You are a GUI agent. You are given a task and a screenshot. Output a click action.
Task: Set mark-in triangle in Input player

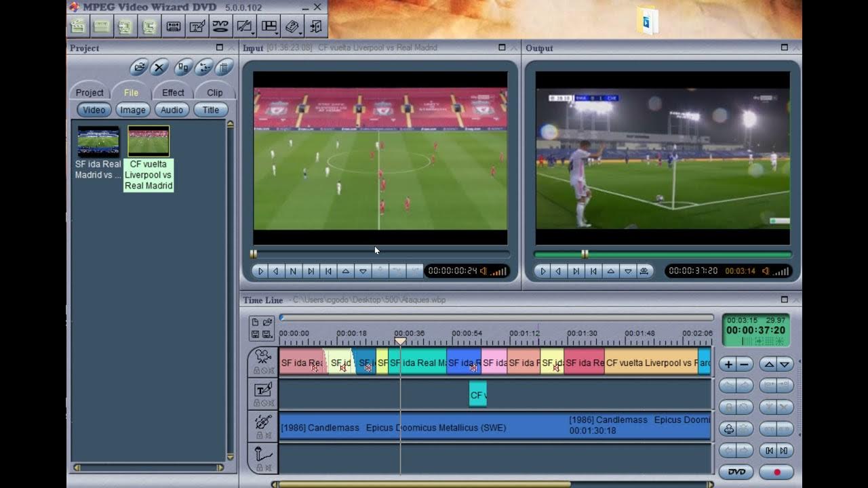click(346, 271)
